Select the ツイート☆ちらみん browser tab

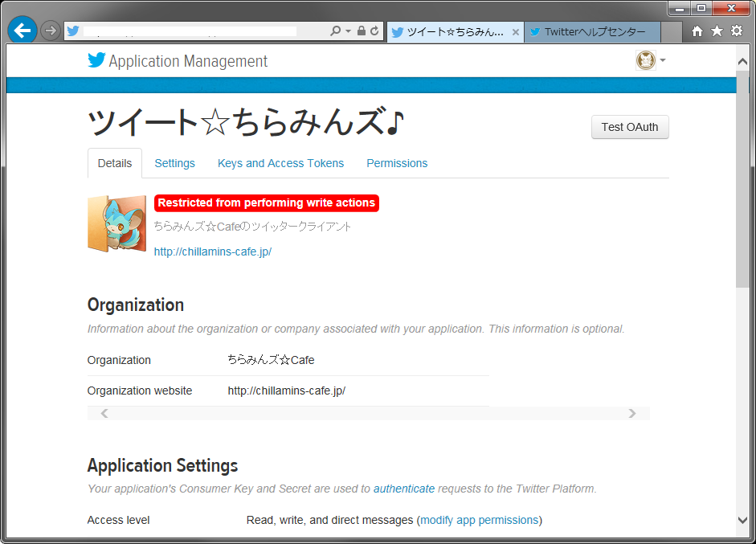456,32
